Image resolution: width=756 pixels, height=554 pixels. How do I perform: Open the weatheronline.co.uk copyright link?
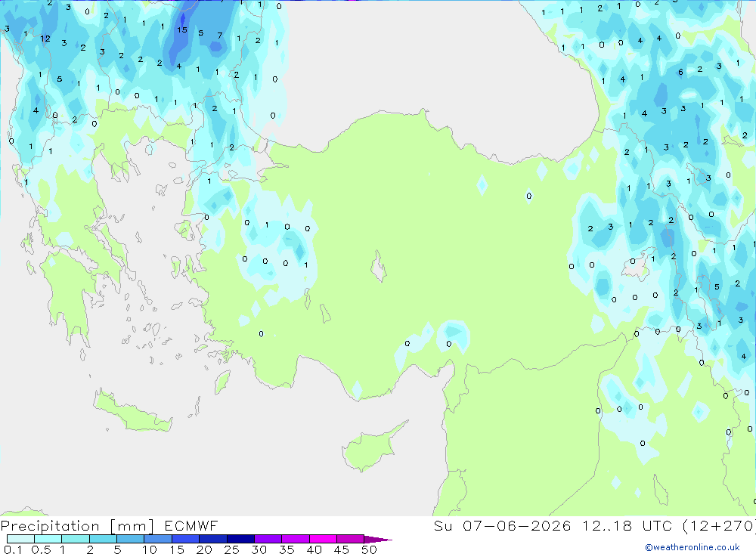click(x=692, y=547)
